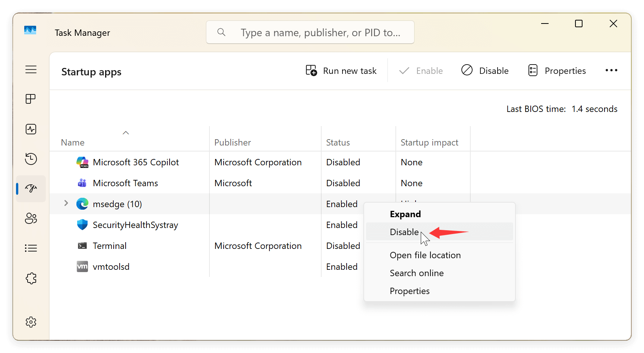Screen dimensions: 644x353
Task: Open the Services page icon
Action: tap(31, 278)
